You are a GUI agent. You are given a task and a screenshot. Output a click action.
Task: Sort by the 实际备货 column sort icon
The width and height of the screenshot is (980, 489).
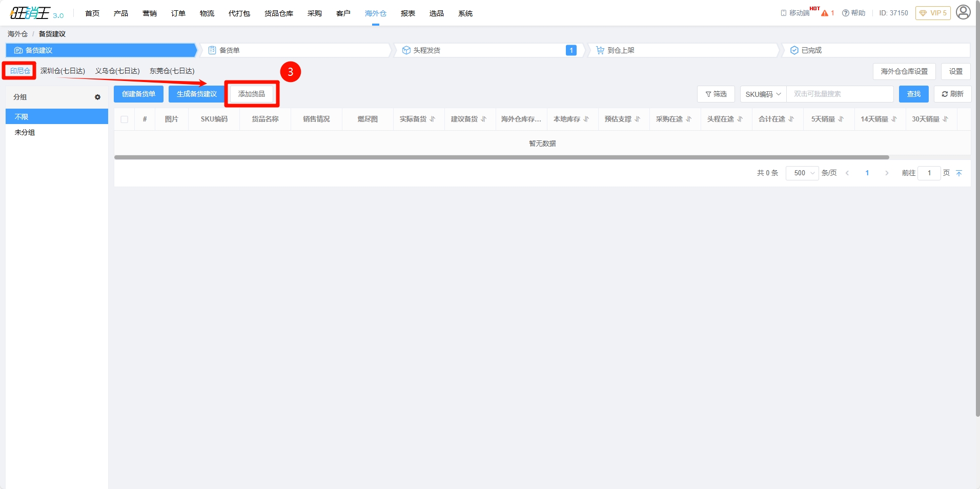tap(433, 119)
